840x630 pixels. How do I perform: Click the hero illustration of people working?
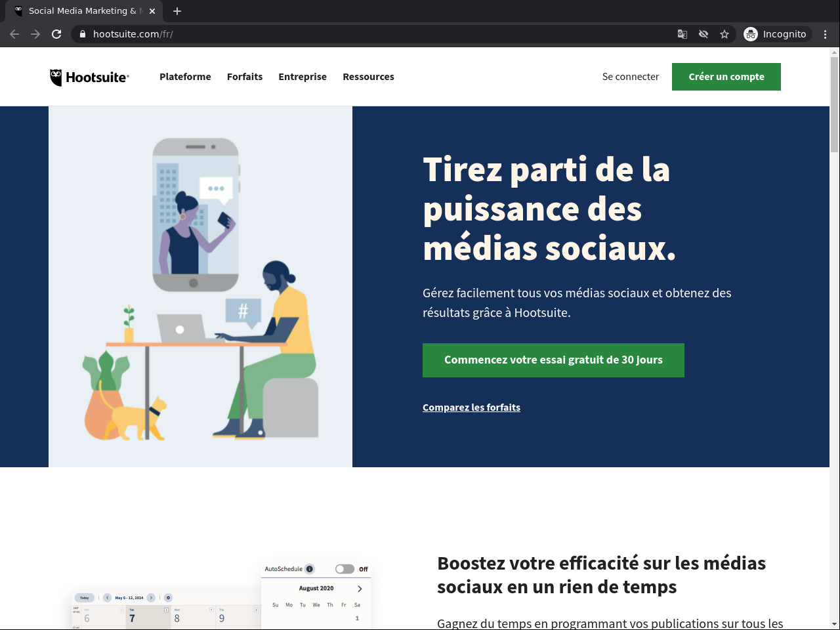200,287
